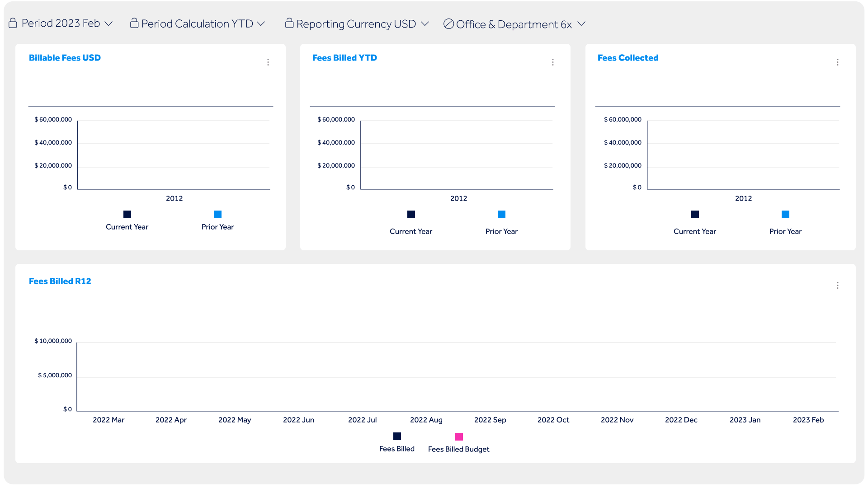The image size is (868, 488).
Task: Click 2023 Feb label on R12 axis
Action: [x=808, y=420]
